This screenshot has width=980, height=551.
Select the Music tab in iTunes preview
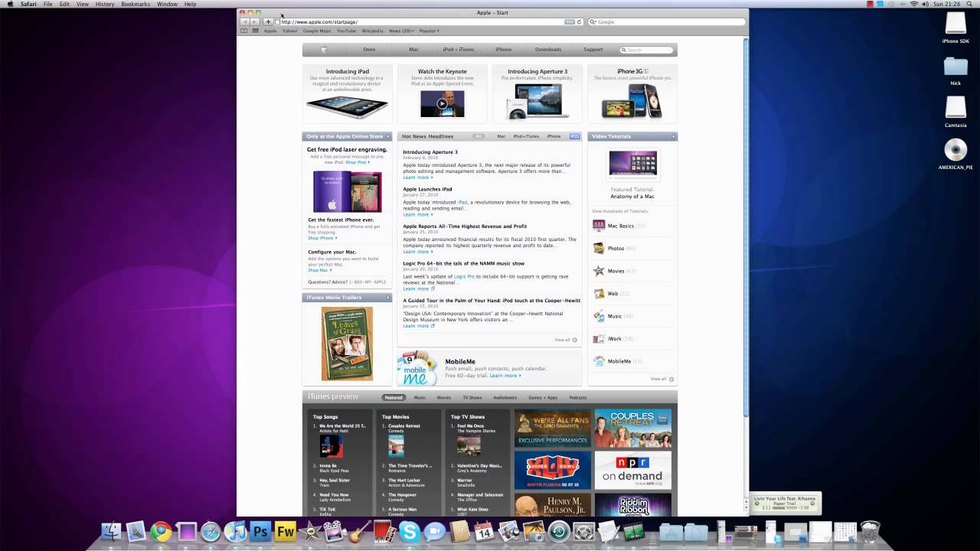pyautogui.click(x=420, y=397)
